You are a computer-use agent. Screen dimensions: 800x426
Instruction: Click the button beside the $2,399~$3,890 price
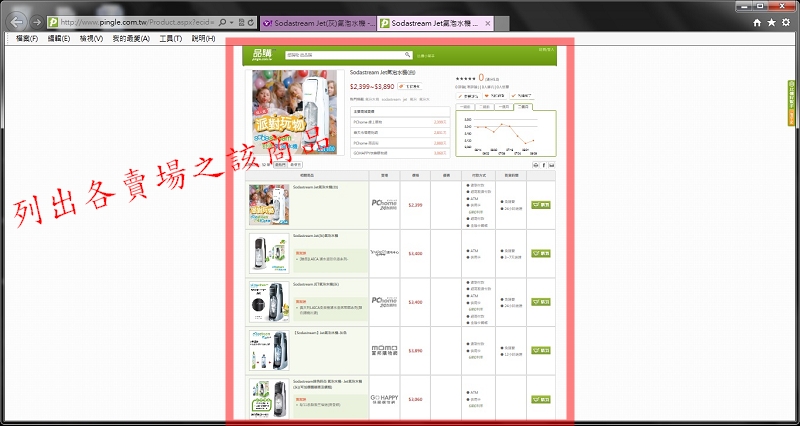tap(410, 87)
